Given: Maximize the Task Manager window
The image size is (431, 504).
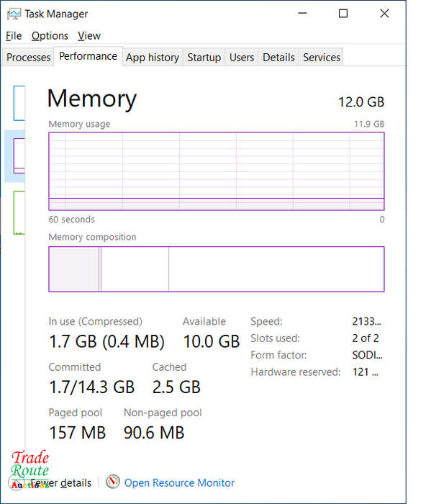Looking at the screenshot, I should [x=343, y=14].
